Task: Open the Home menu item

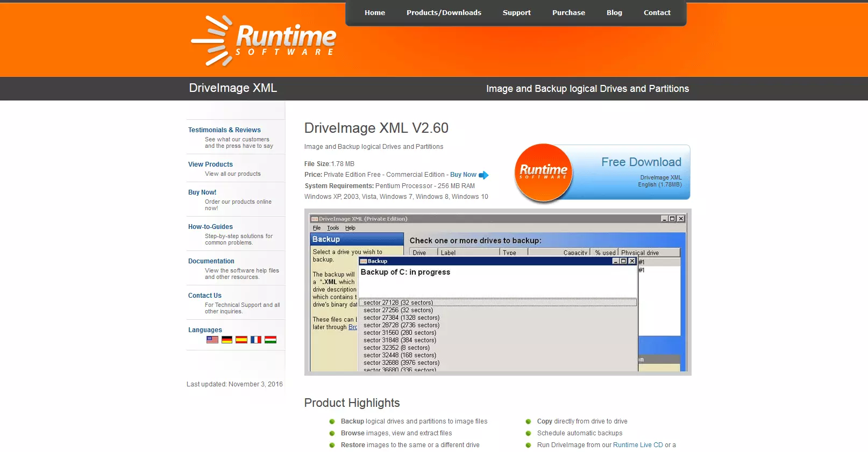Action: [375, 13]
